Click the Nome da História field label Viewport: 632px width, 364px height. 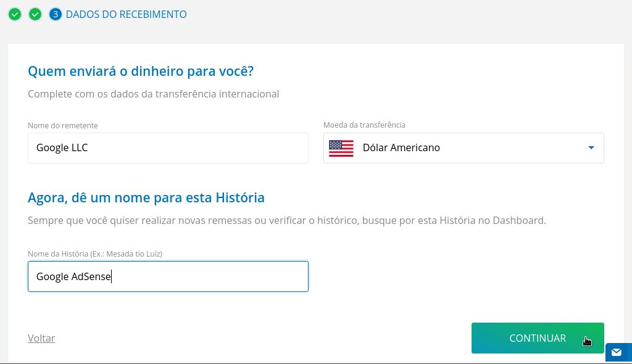(x=95, y=254)
